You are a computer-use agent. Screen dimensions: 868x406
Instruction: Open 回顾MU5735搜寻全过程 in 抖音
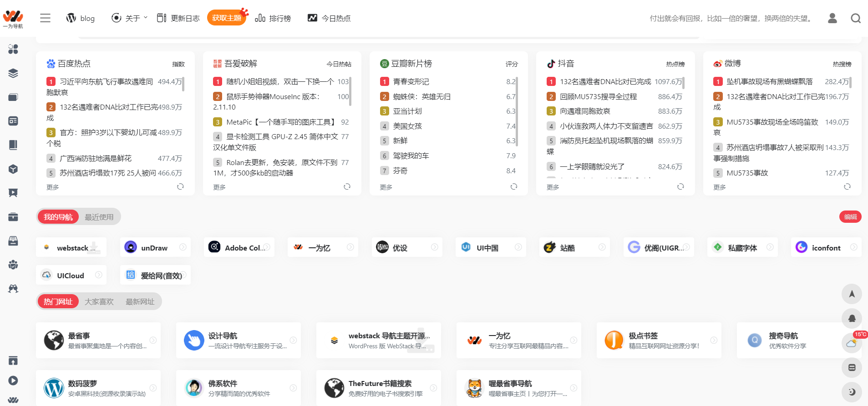(598, 96)
